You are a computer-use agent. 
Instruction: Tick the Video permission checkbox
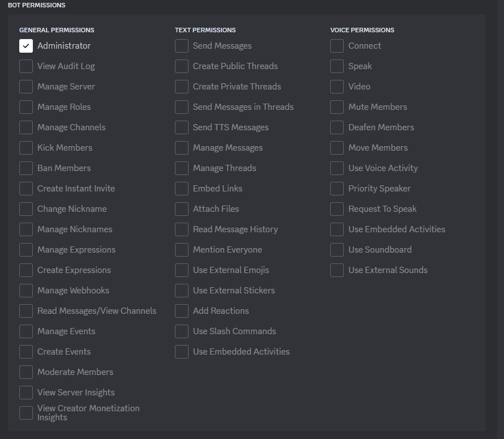click(x=337, y=87)
